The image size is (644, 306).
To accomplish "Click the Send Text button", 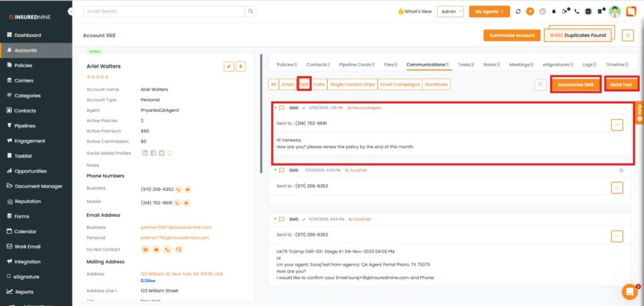I will (x=621, y=84).
